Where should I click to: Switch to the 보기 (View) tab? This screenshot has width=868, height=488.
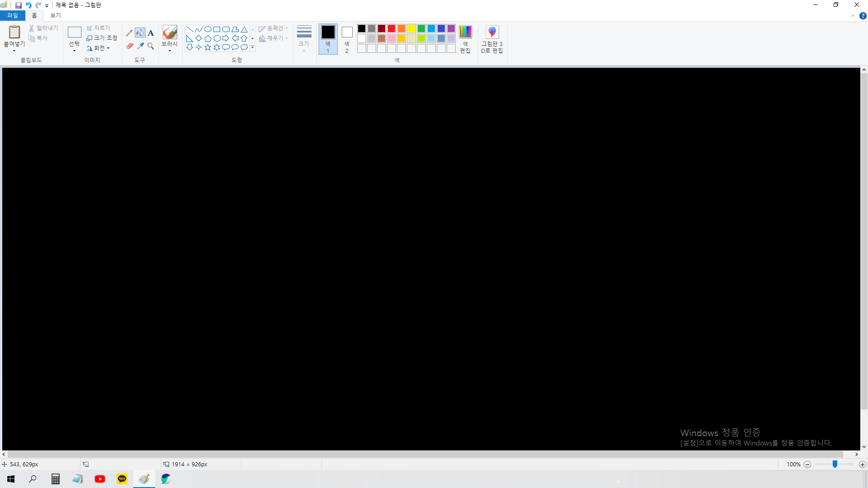(55, 15)
